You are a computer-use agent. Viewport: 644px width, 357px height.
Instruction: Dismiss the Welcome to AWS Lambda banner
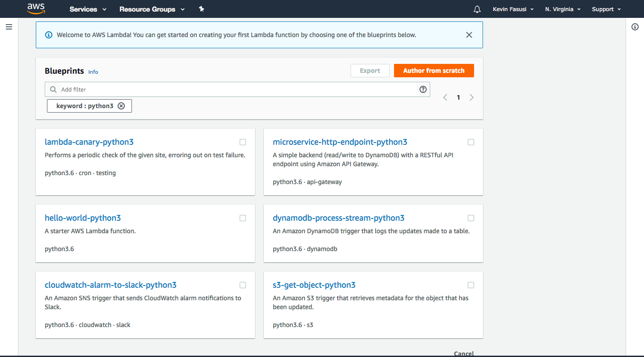(469, 35)
